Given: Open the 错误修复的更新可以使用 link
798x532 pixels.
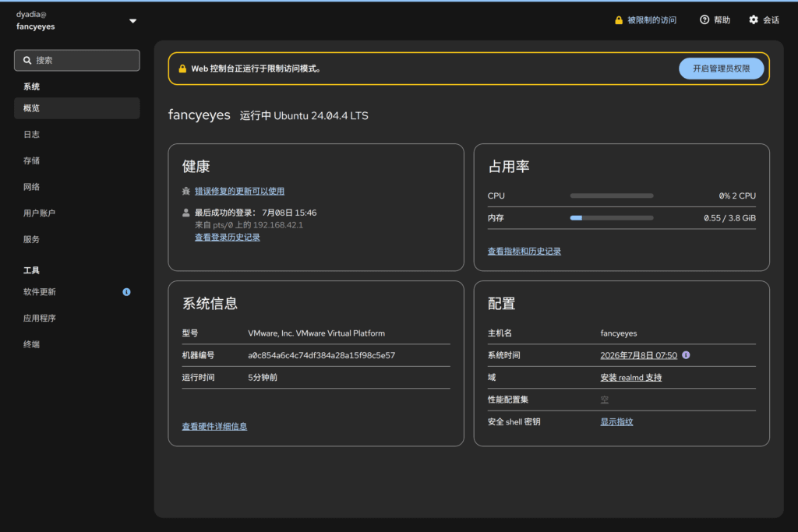Looking at the screenshot, I should pyautogui.click(x=239, y=192).
